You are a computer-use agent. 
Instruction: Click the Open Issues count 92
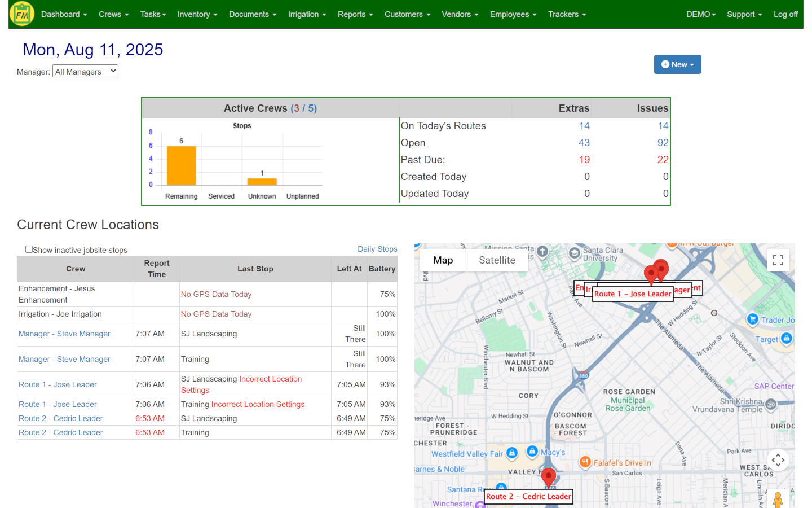(663, 143)
